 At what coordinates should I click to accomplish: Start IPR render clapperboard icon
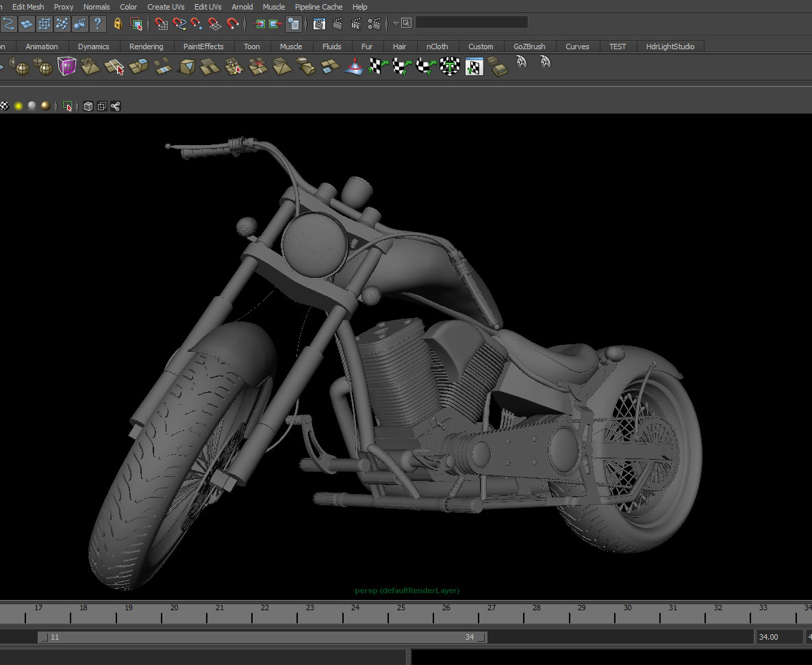(356, 24)
